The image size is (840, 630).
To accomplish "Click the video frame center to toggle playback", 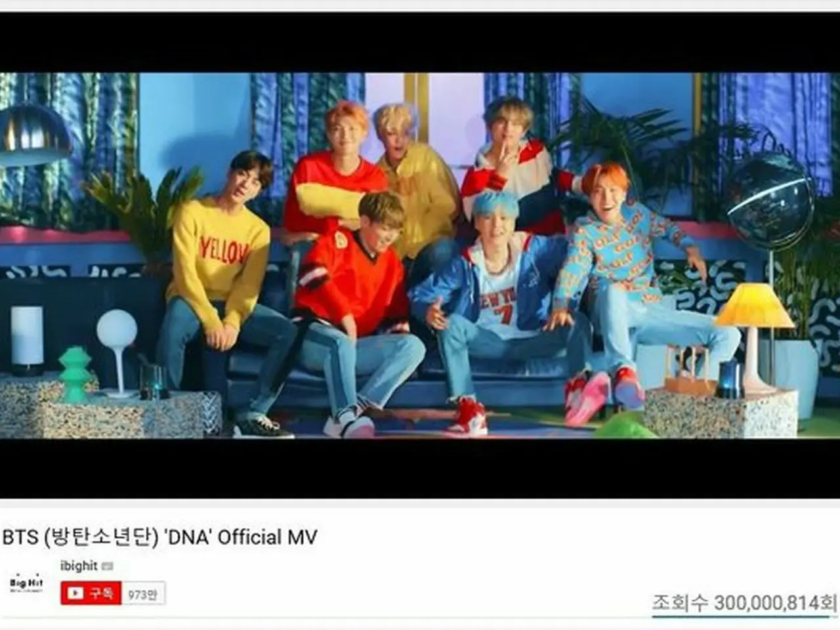I will (420, 255).
